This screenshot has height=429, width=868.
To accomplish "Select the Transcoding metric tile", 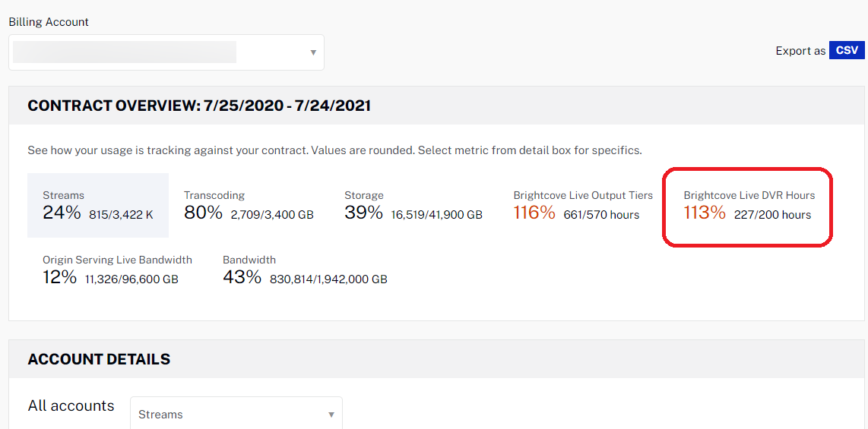I will click(249, 206).
